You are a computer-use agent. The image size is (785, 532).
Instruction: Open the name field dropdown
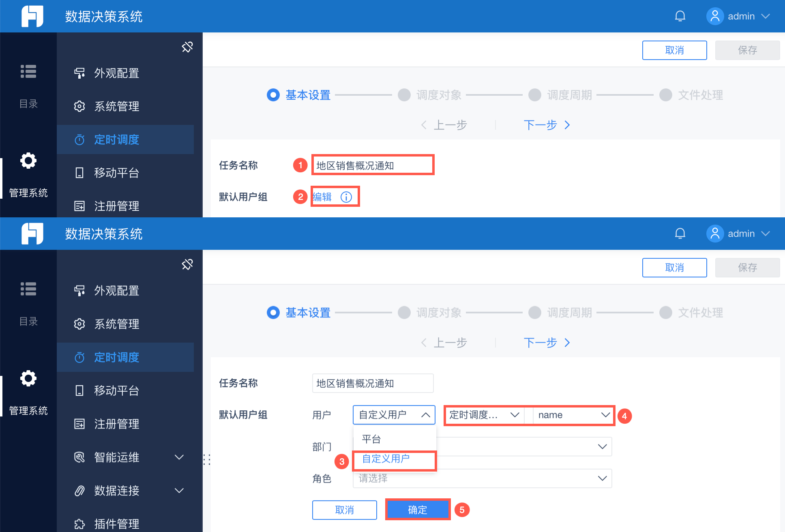pos(573,415)
